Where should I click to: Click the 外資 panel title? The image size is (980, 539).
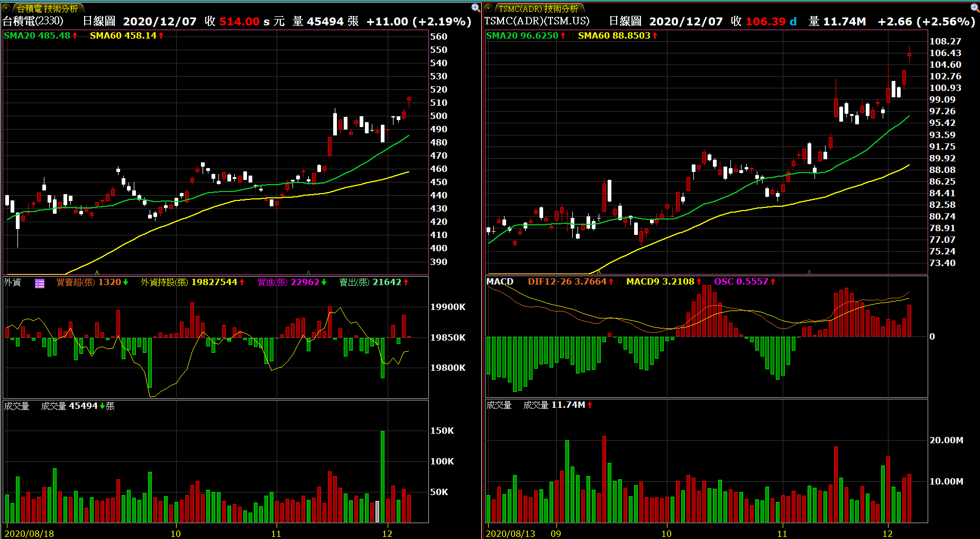13,282
